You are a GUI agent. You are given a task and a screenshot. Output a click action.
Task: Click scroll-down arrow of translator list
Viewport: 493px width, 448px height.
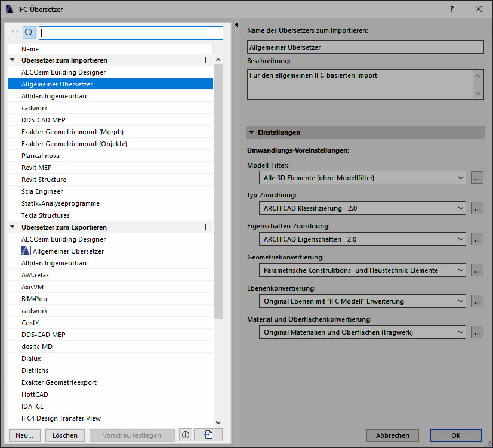(218, 423)
